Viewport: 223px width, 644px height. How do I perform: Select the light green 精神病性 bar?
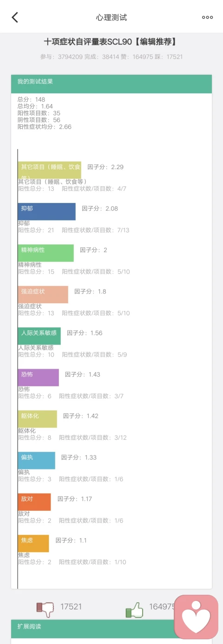coord(46,253)
